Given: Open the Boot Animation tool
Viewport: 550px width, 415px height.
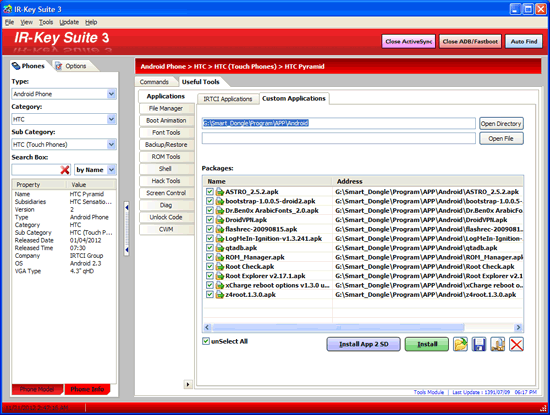Looking at the screenshot, I should [x=166, y=120].
